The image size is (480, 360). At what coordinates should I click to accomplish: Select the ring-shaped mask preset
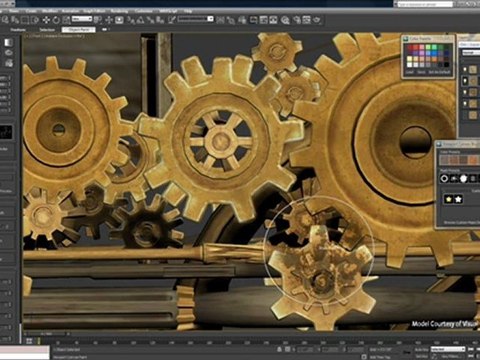click(x=444, y=178)
